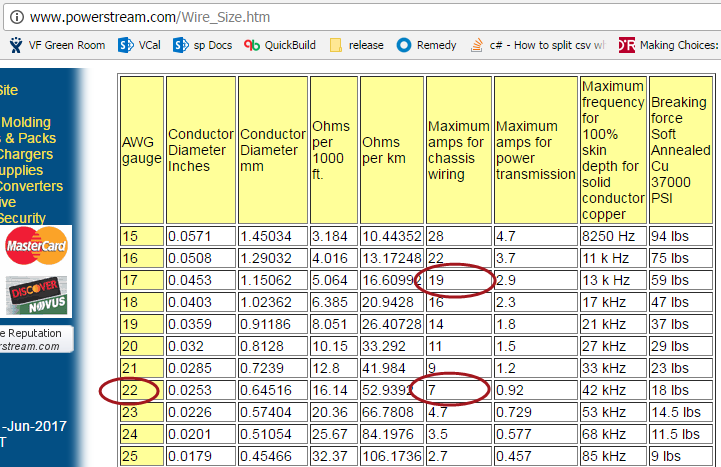Open the VCal SharePoint bookmark icon

[125, 45]
